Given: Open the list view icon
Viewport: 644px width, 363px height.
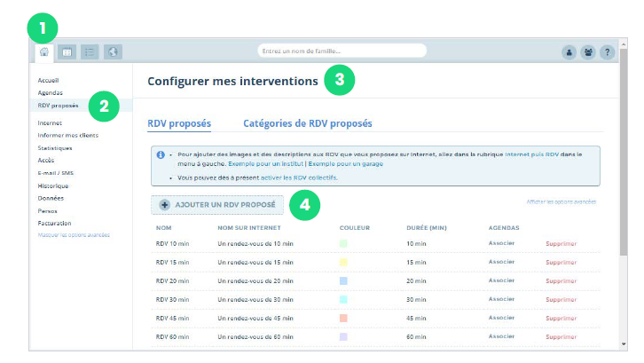Looking at the screenshot, I should pos(90,51).
